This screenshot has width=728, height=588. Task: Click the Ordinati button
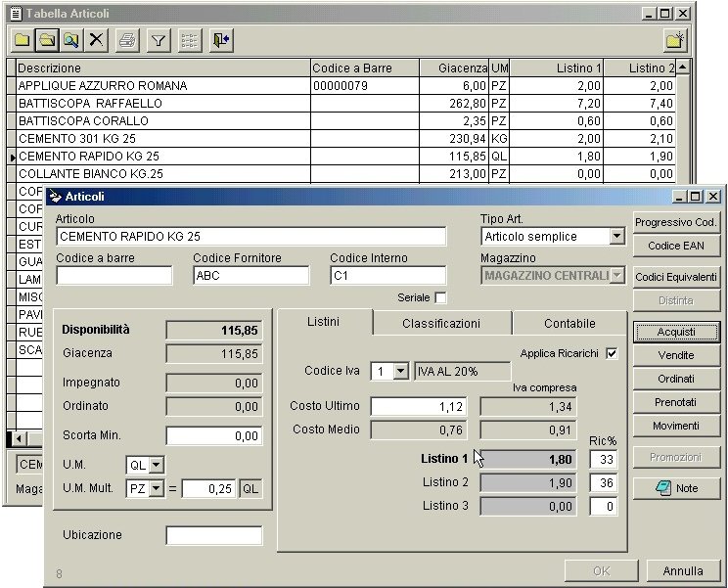coord(676,379)
